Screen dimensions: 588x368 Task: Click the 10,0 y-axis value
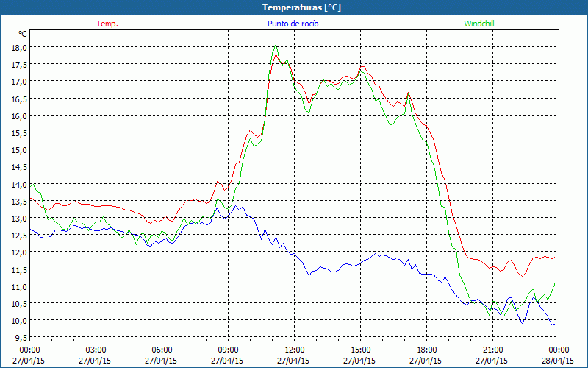point(20,320)
